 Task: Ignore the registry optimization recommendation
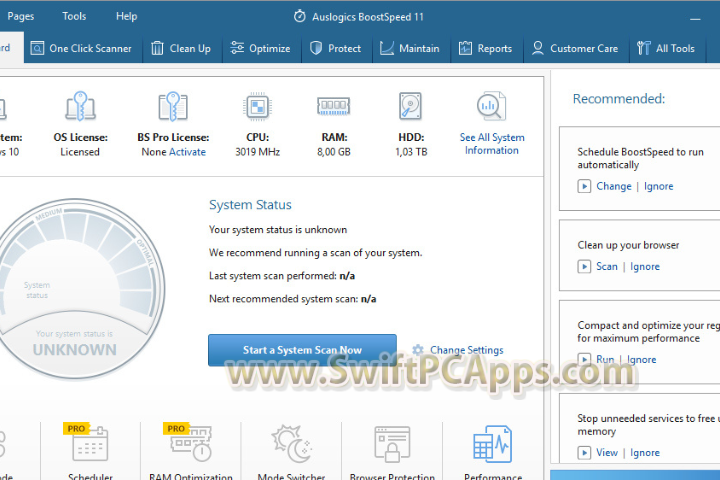tap(641, 359)
